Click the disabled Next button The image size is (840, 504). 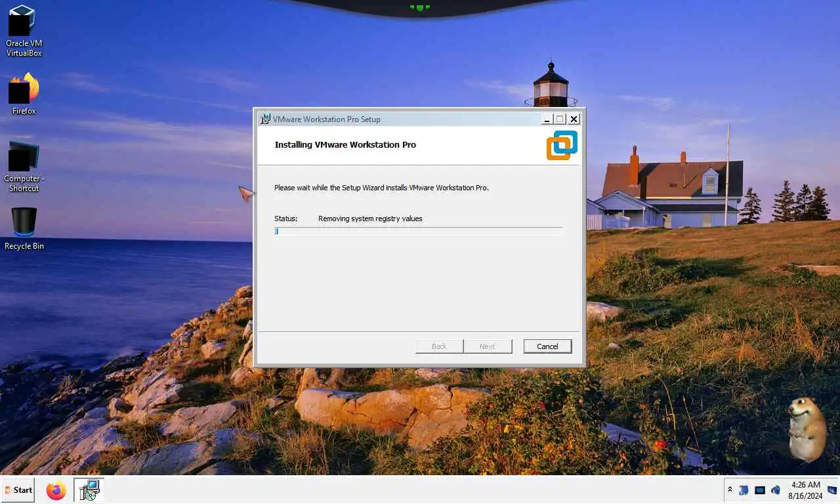click(x=488, y=346)
